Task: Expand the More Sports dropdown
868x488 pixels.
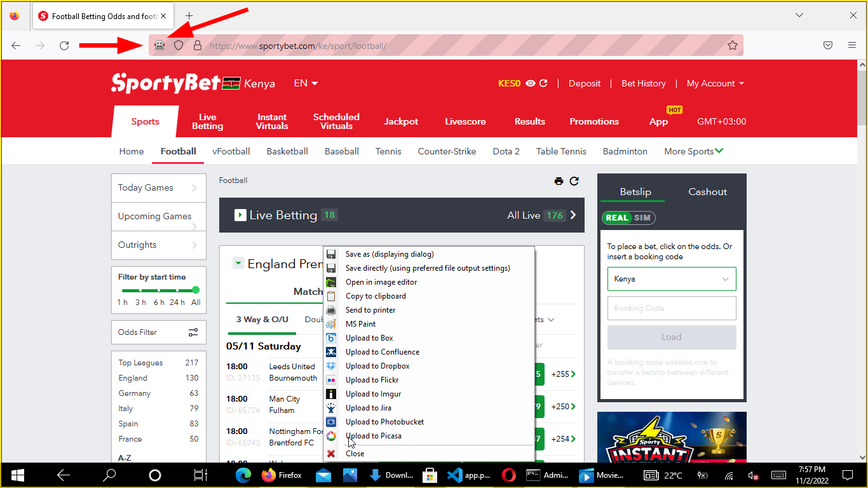Action: point(694,151)
